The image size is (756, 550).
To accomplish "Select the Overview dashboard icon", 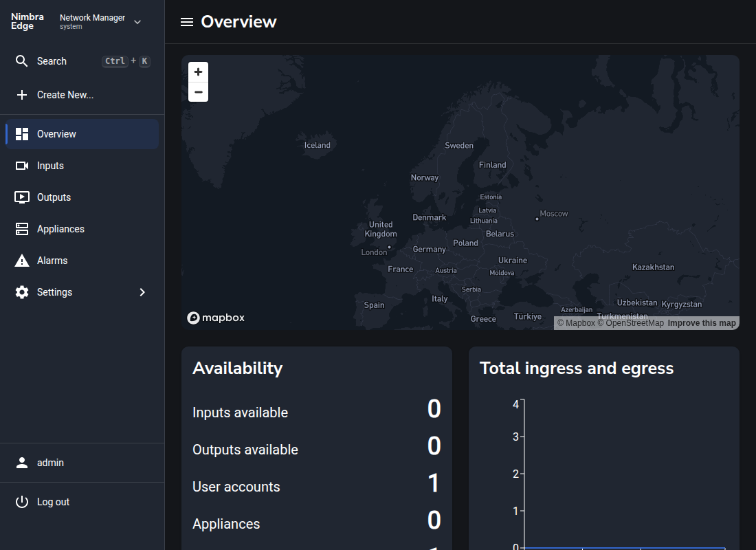I will tap(22, 134).
